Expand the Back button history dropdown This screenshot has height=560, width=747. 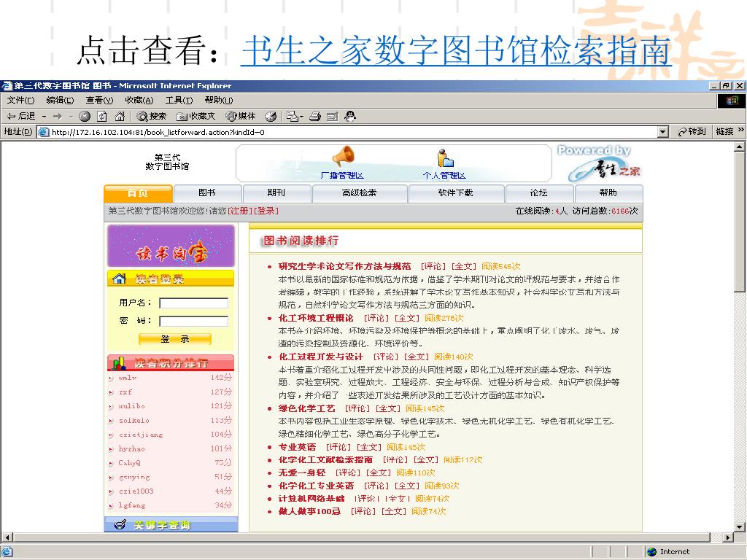[x=44, y=116]
